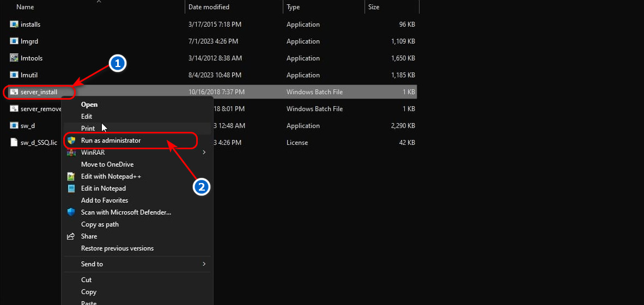This screenshot has height=305, width=644.
Task: Click the shield icon beside Run as administrator
Action: pyautogui.click(x=71, y=141)
